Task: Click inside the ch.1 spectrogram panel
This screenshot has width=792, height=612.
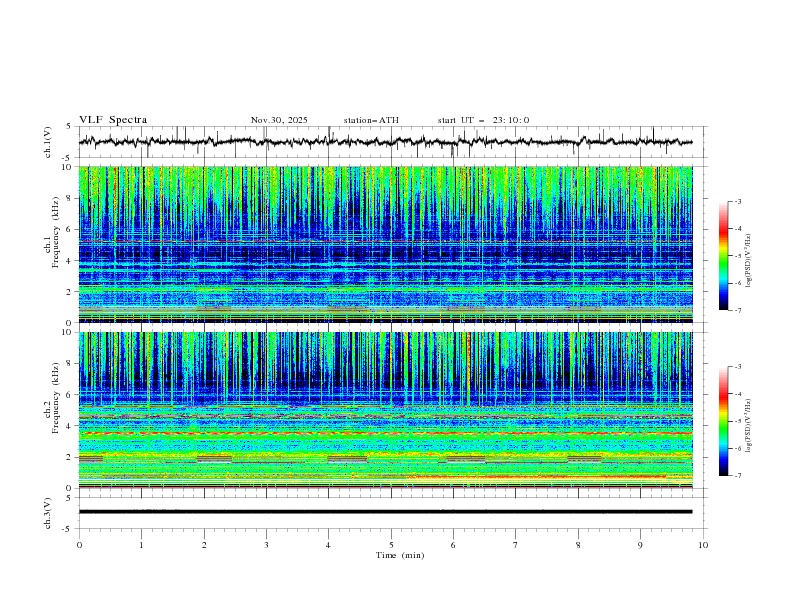Action: (385, 244)
